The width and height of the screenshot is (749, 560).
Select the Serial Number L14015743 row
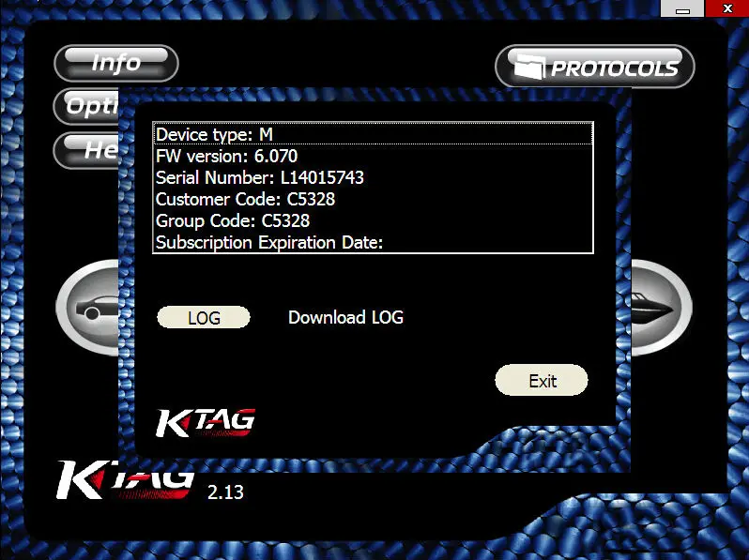(x=373, y=177)
